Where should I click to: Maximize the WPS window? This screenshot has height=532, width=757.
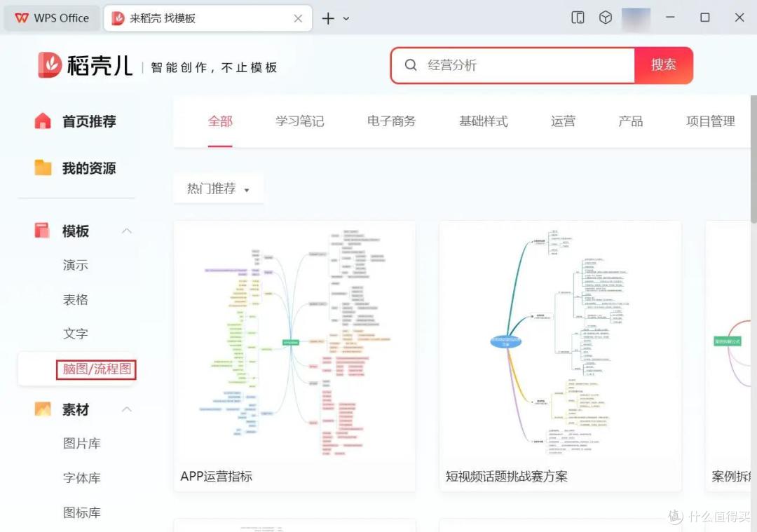[705, 18]
